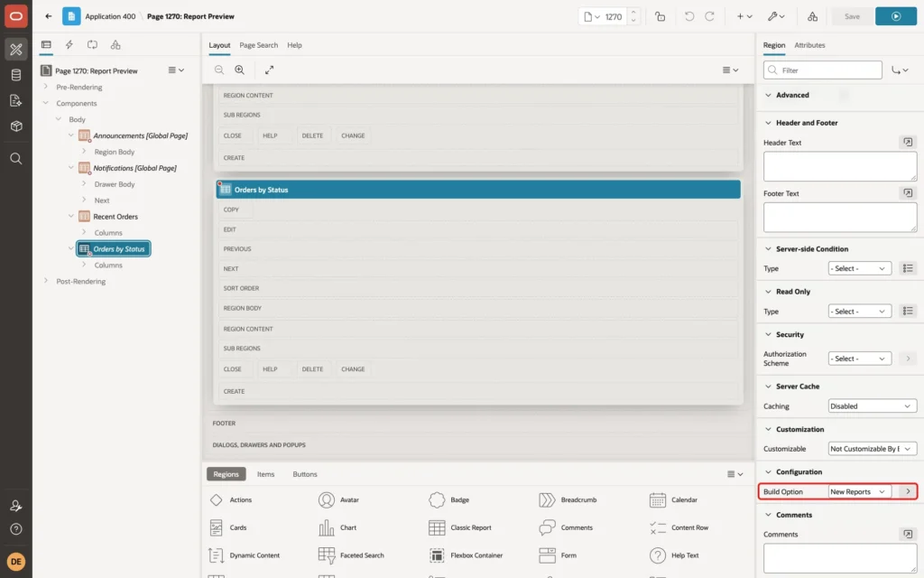Open Page Shared Components tab icon
This screenshot has height=578, width=924.
[x=115, y=45]
